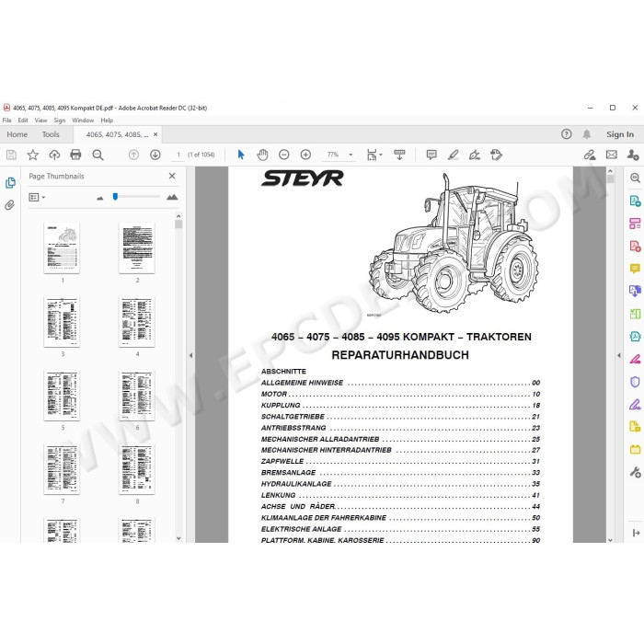Collapse the right tools pane arrow
This screenshot has height=644, width=644.
[619, 355]
